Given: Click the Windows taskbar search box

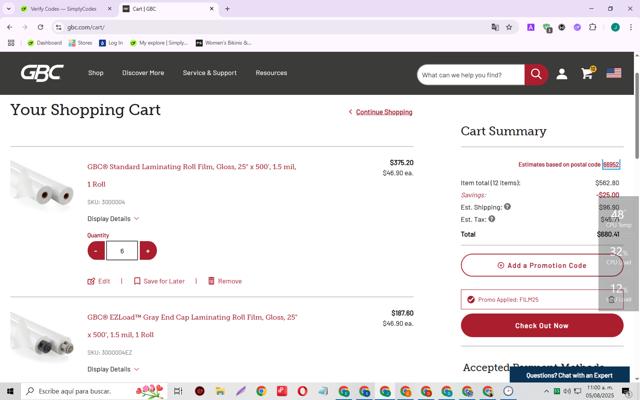Looking at the screenshot, I should click(x=93, y=391).
